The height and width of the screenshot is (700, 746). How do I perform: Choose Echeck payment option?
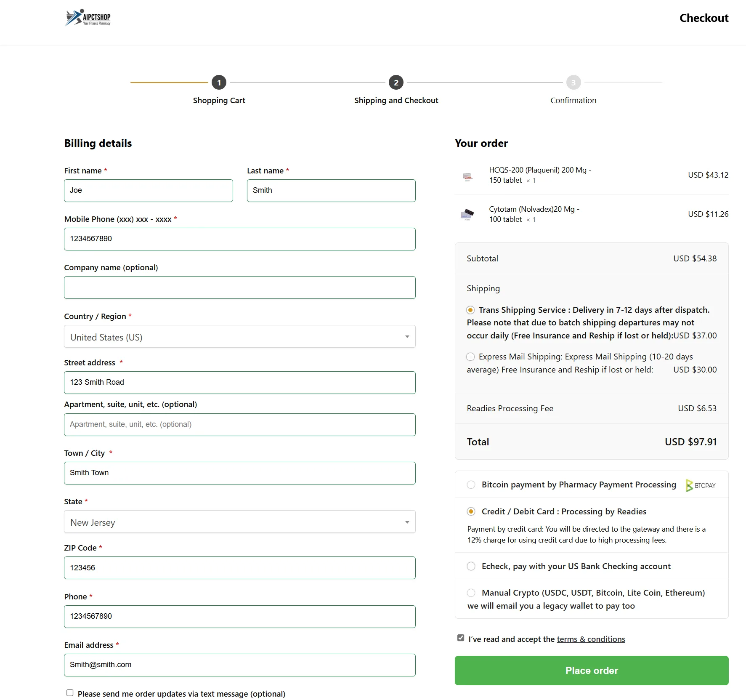(x=471, y=566)
